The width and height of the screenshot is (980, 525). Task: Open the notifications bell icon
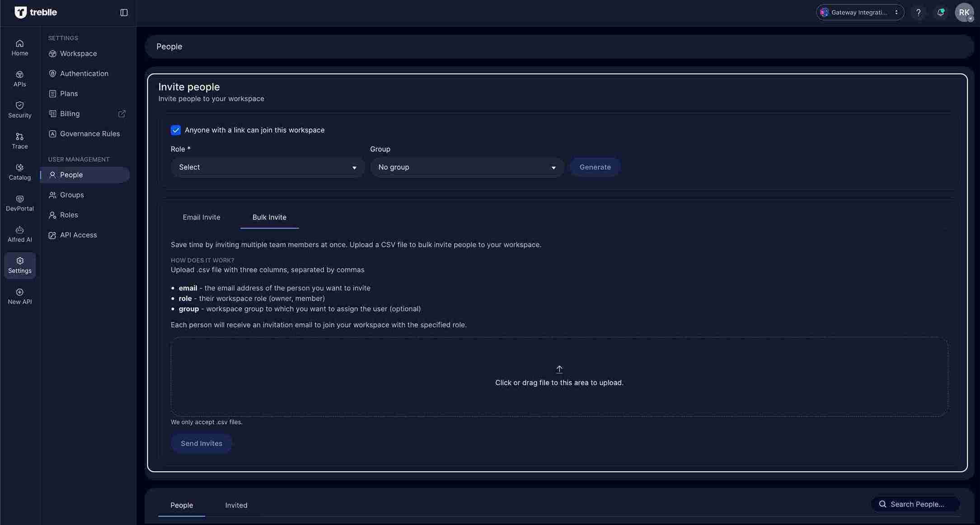coord(941,12)
